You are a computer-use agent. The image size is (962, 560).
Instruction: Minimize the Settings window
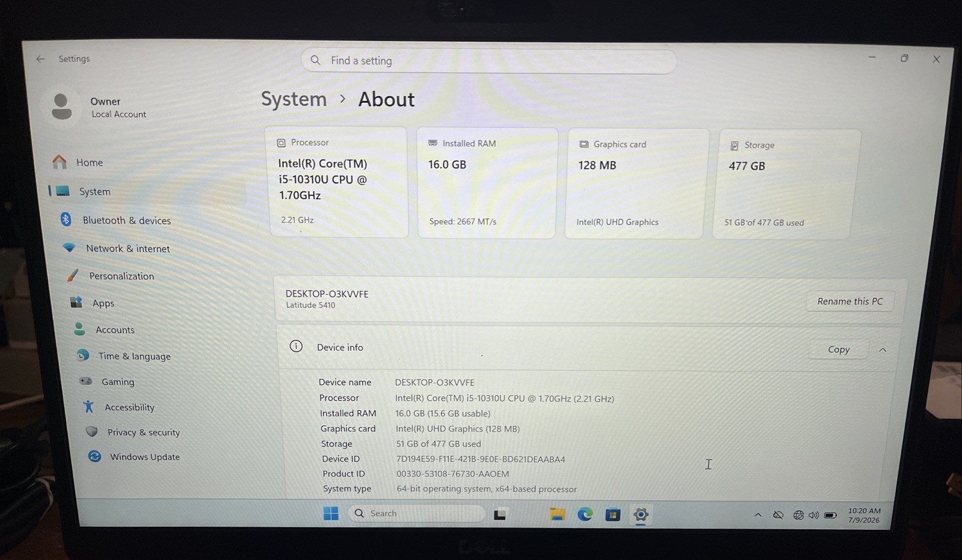[872, 58]
